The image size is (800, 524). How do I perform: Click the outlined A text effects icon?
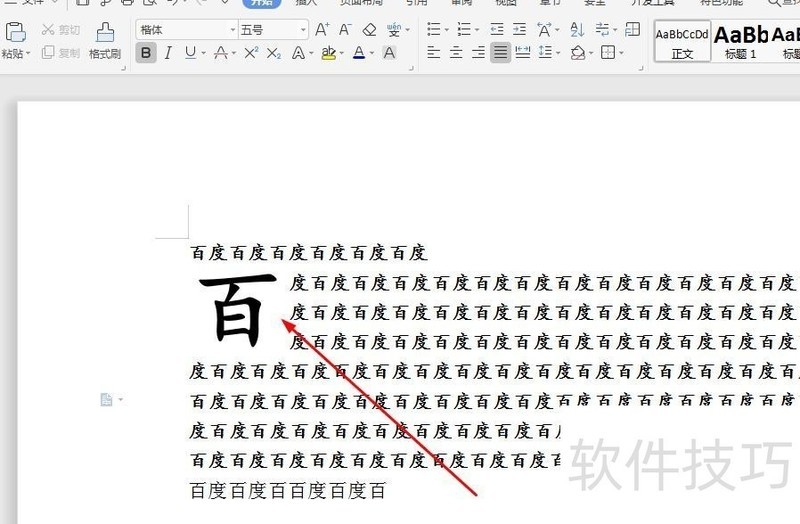(298, 53)
